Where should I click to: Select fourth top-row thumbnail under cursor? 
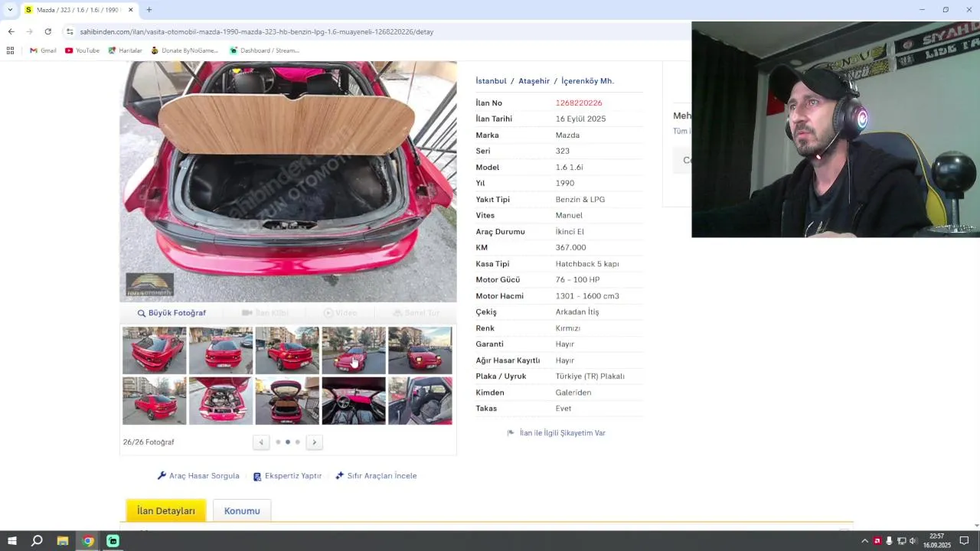coord(354,350)
